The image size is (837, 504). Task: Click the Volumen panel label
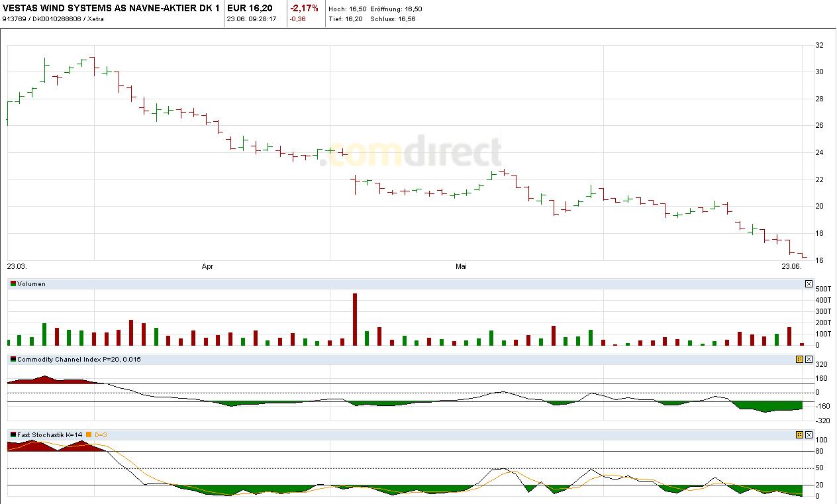(31, 283)
